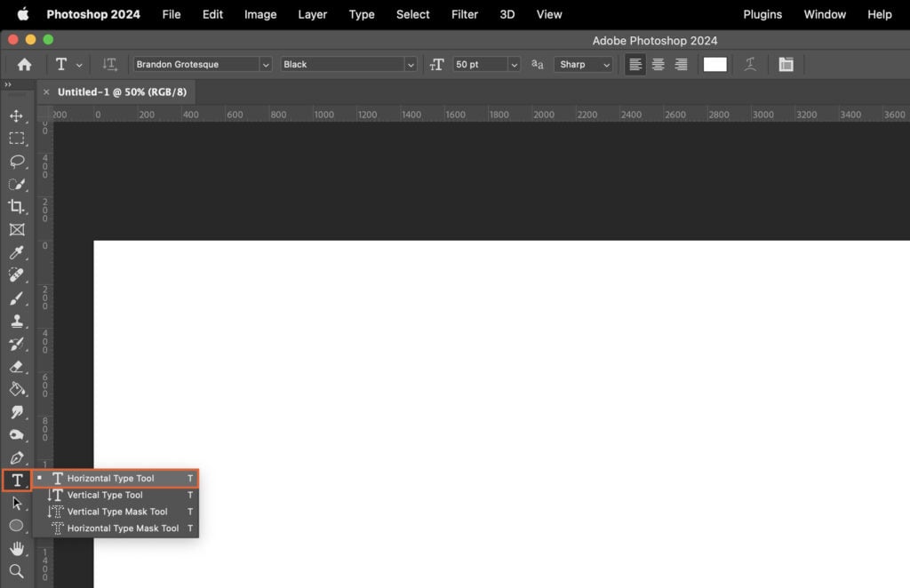
Task: Select Horizontal Type Mask Tool
Action: click(116, 528)
